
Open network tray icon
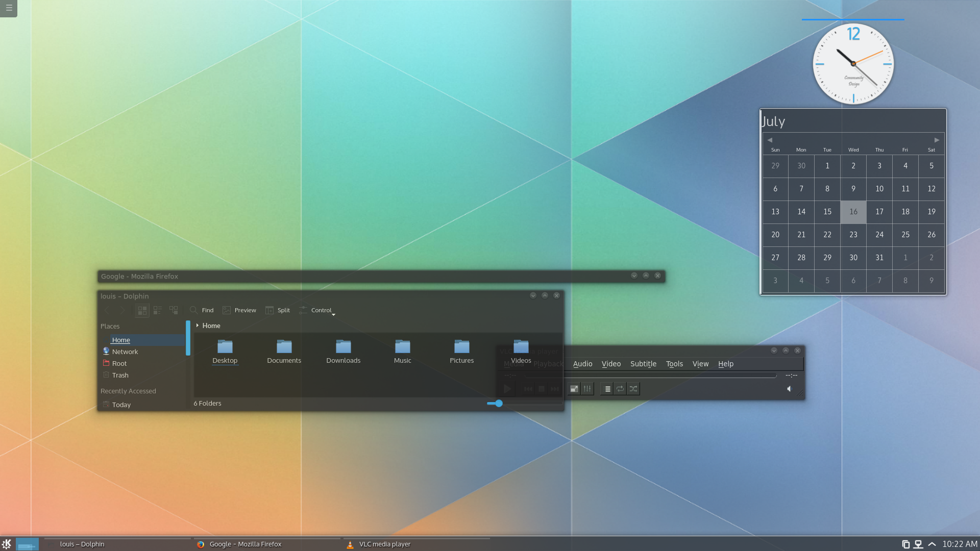click(918, 544)
